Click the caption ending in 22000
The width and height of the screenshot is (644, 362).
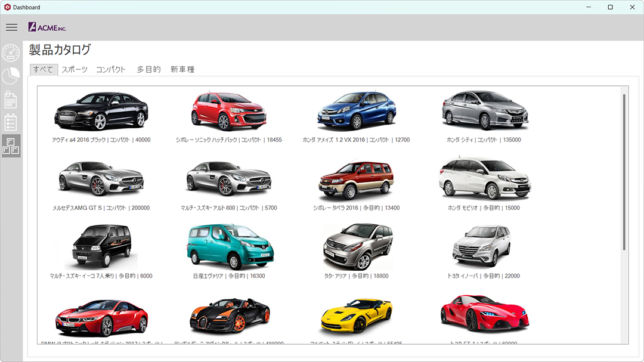(x=484, y=276)
